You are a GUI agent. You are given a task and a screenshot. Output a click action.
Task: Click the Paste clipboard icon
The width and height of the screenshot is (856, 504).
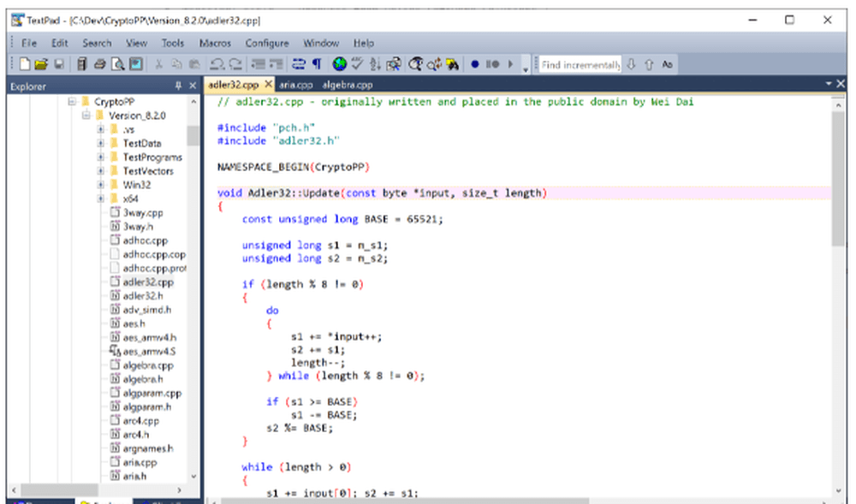point(194,64)
